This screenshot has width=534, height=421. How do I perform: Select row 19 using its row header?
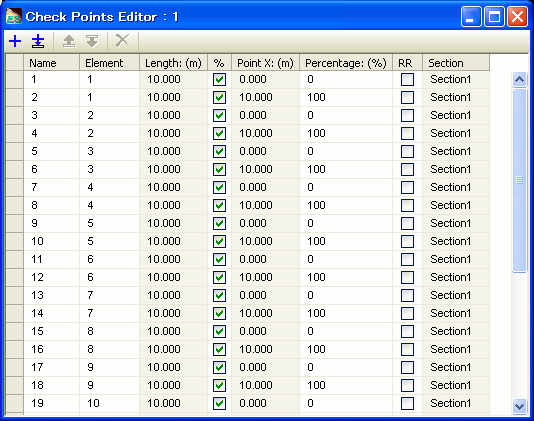[x=15, y=403]
